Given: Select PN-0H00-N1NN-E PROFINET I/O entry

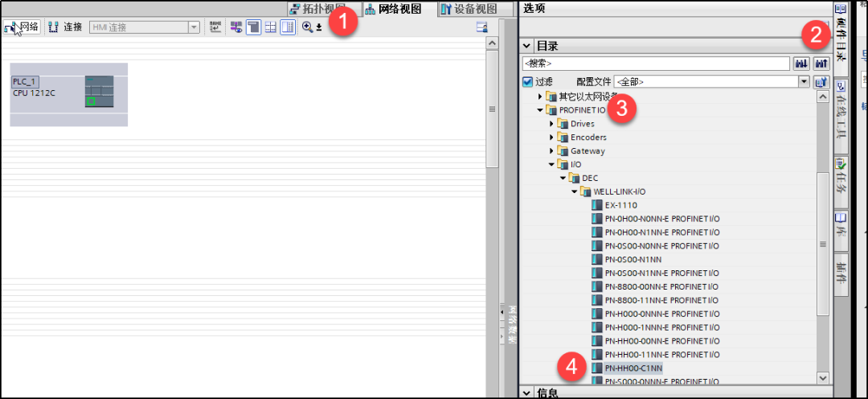Looking at the screenshot, I should [662, 232].
